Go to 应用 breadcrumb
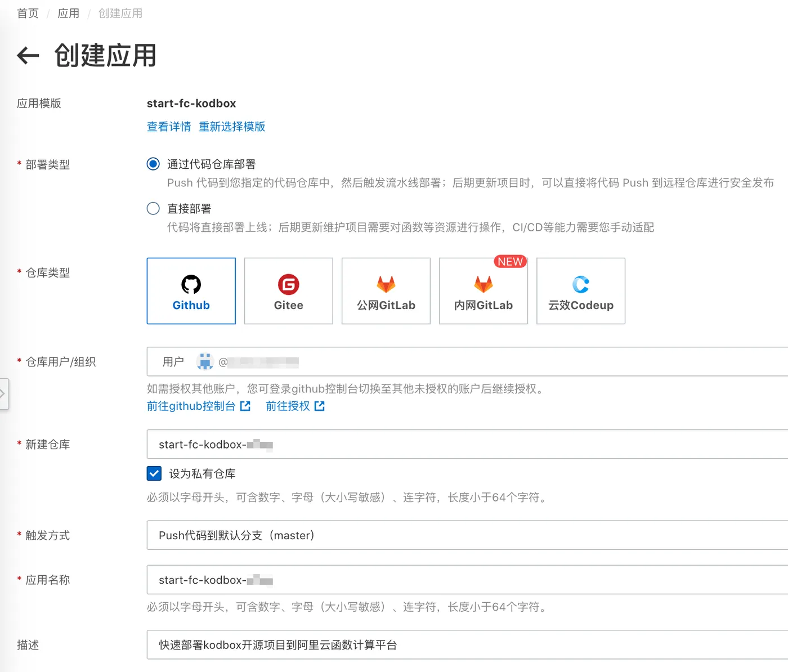 pyautogui.click(x=68, y=13)
